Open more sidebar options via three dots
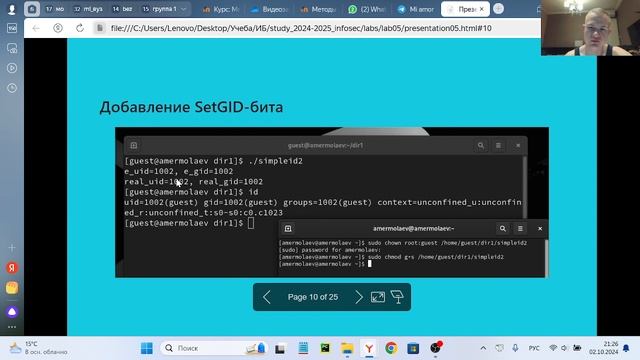This screenshot has height=360, width=640. [12, 327]
